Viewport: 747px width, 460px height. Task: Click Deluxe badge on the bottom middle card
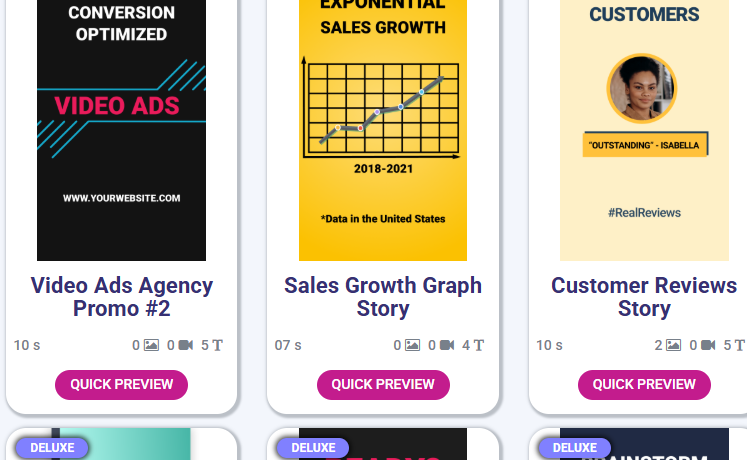click(313, 447)
